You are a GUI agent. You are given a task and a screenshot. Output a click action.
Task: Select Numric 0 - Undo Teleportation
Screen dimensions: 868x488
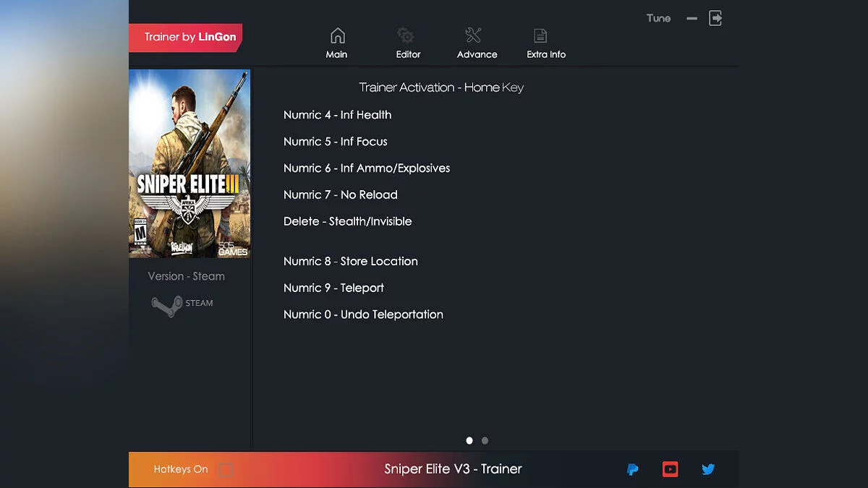pos(363,315)
